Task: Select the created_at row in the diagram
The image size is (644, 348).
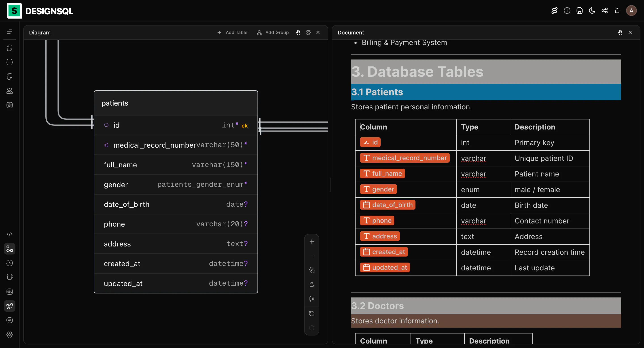Action: pyautogui.click(x=176, y=263)
